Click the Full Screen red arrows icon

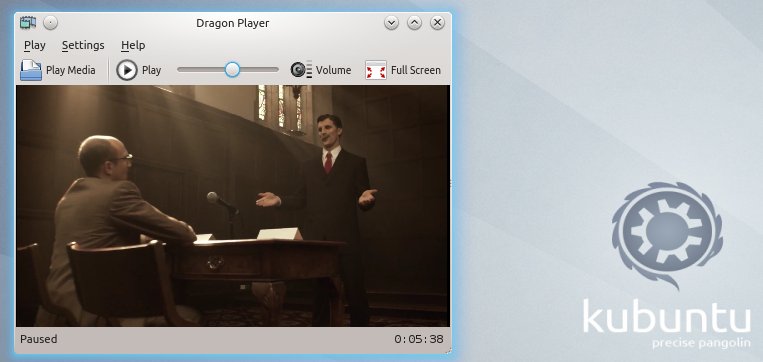376,70
